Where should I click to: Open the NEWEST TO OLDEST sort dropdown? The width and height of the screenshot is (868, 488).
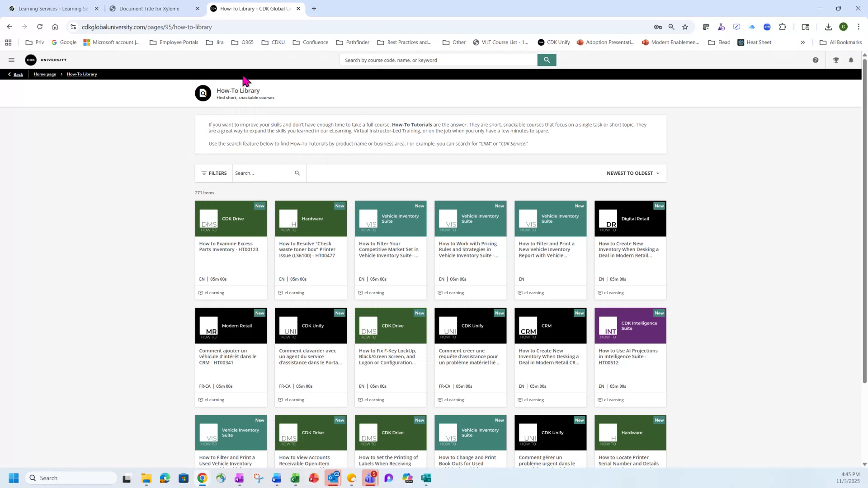(x=632, y=173)
